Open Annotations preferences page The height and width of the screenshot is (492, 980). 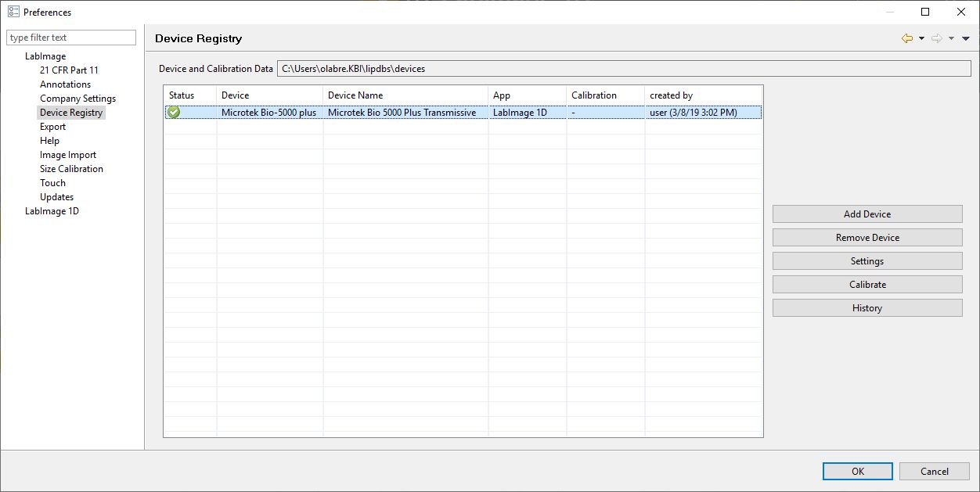(x=65, y=84)
